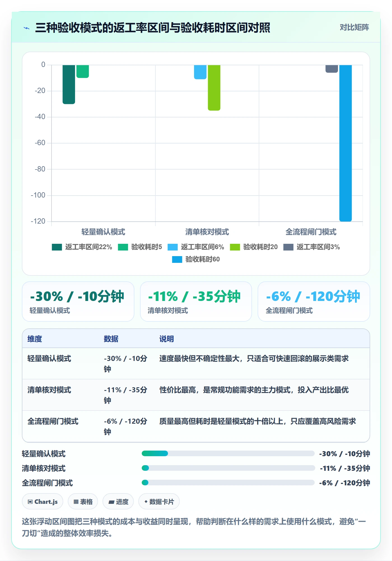Click the 全流程闸门模式 label on the chart x-axis

tap(311, 232)
